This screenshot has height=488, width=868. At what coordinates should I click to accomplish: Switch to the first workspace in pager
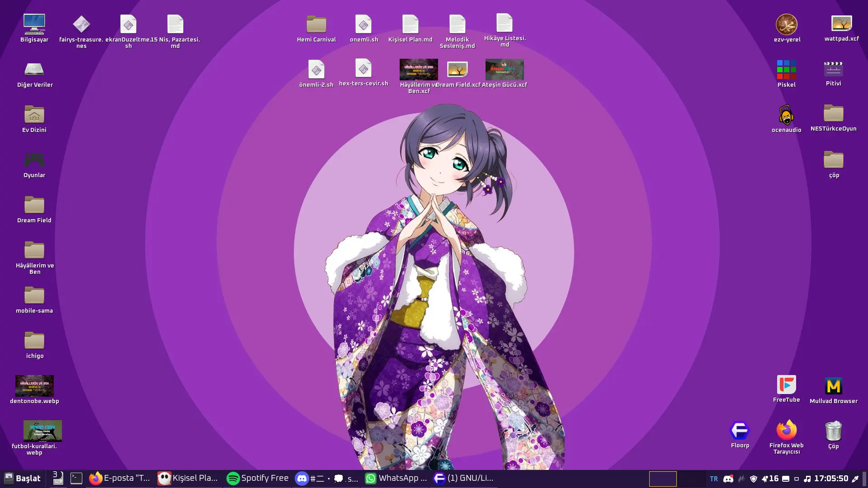[x=663, y=479]
